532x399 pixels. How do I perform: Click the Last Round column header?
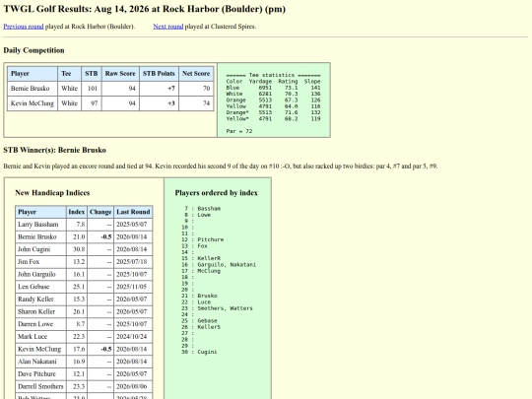(133, 212)
